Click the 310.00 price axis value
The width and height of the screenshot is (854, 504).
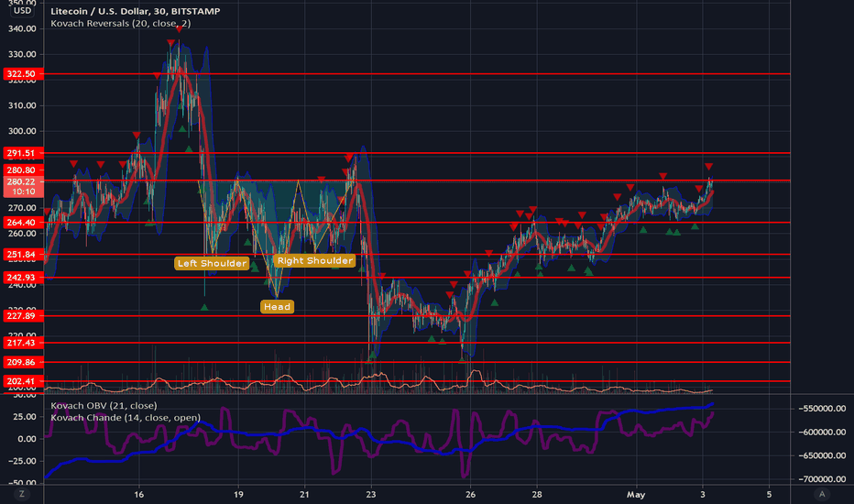(x=22, y=105)
